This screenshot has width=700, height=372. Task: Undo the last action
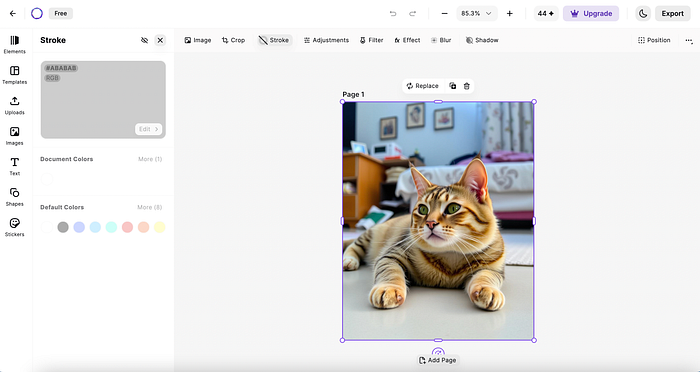point(393,13)
